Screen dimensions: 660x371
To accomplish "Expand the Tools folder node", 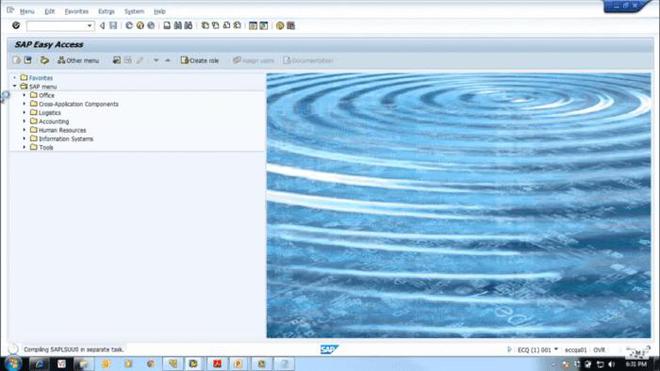I will 24,147.
